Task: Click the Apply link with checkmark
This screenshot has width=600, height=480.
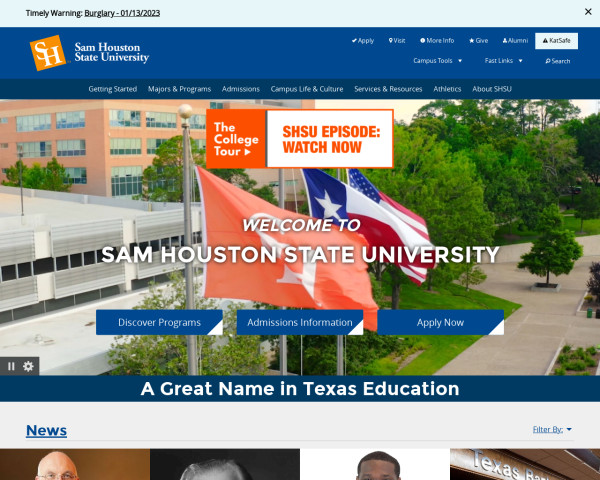Action: coord(363,41)
